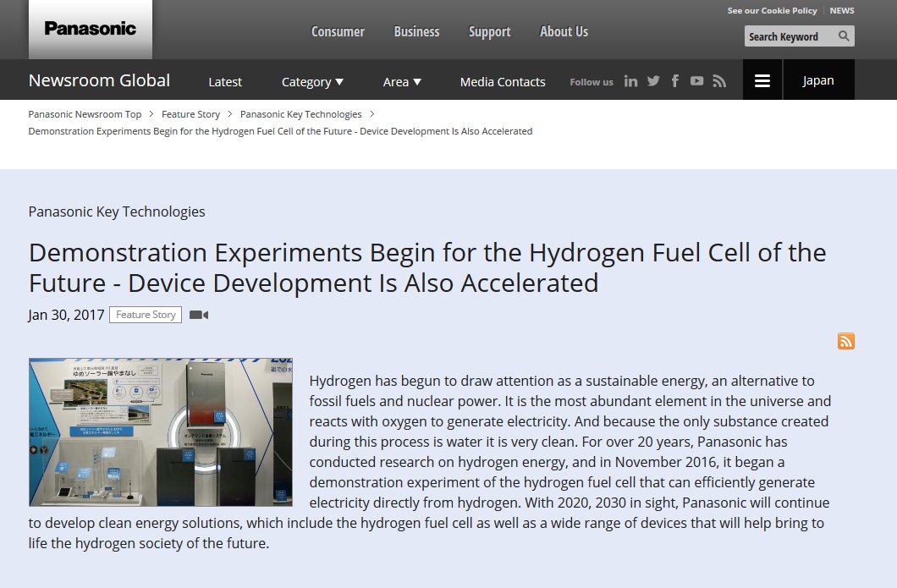Click the RSS feed icon in the navbar
897x588 pixels.
(x=718, y=80)
